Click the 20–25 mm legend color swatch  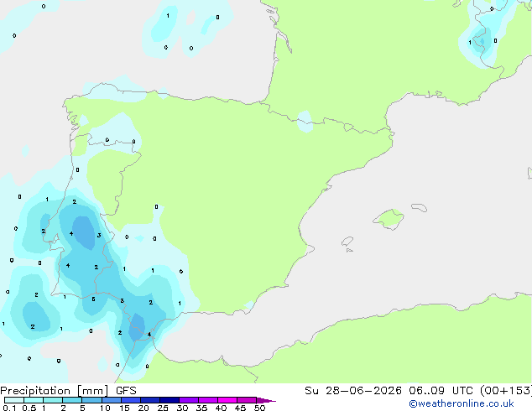(x=149, y=400)
